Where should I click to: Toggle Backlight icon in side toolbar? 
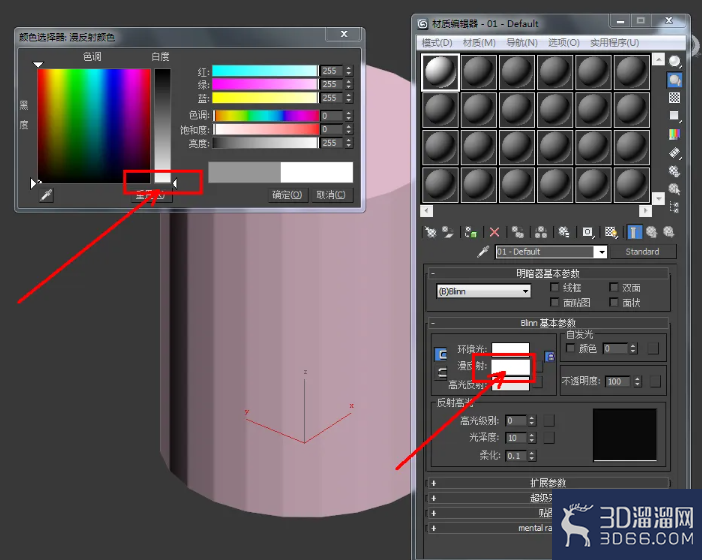(x=674, y=80)
